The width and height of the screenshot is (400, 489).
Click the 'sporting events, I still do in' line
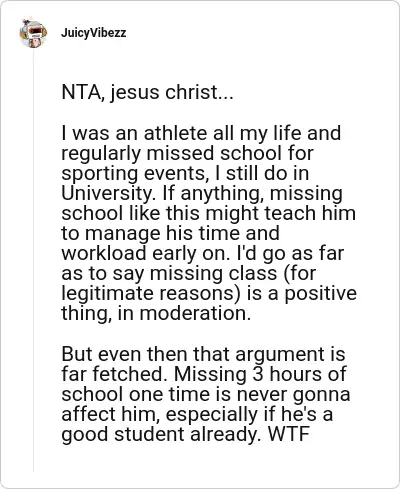(x=185, y=173)
